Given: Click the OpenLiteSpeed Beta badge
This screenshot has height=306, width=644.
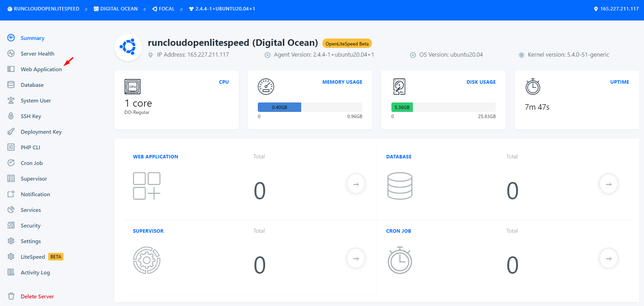Looking at the screenshot, I should coord(347,43).
